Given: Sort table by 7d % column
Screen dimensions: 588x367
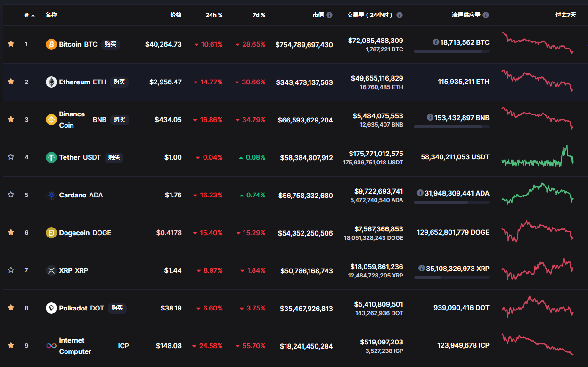Looking at the screenshot, I should point(259,15).
